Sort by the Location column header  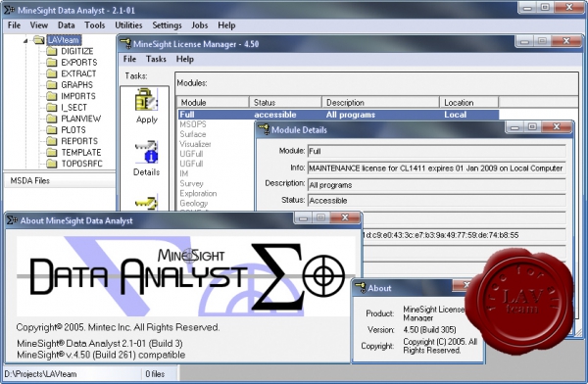[468, 103]
